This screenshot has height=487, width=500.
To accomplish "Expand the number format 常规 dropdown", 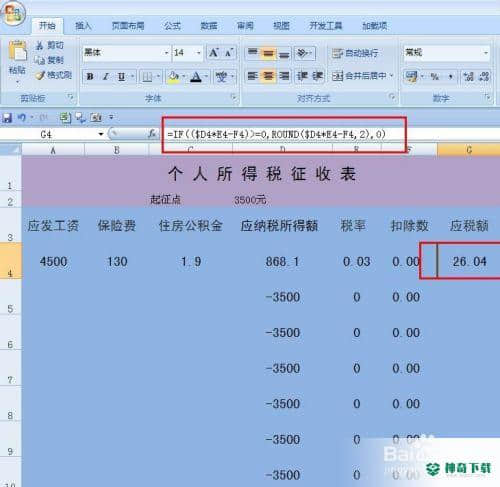I will (x=486, y=53).
